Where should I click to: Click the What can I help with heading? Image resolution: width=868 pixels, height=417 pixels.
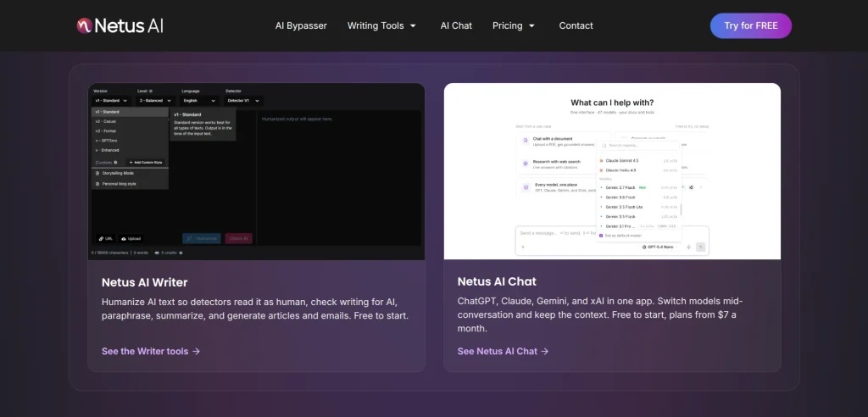(x=612, y=103)
